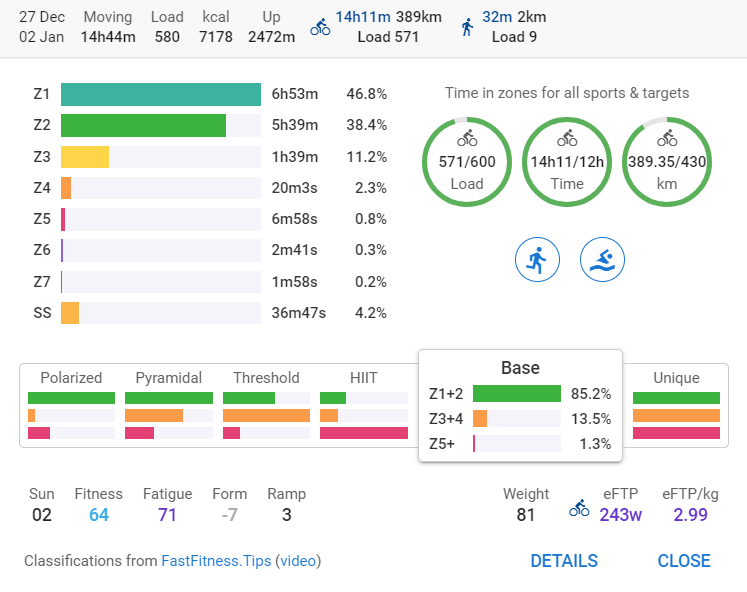747x592 pixels.
Task: Select the 14h11/12h Time target ring
Action: pos(567,162)
